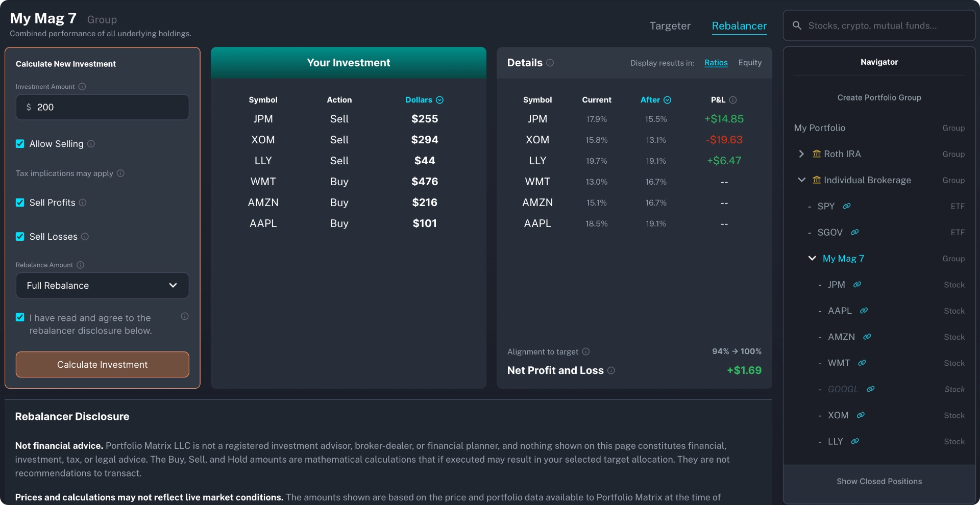Click the search magnifier icon
This screenshot has width=980, height=505.
pyautogui.click(x=797, y=26)
